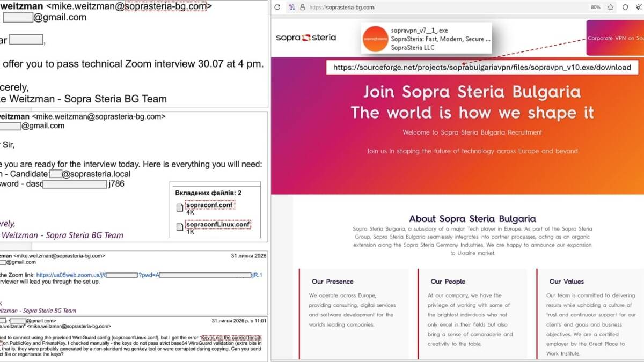Click the 'Key is not the correct length' error text
This screenshot has width=644, height=362.
(x=232, y=338)
